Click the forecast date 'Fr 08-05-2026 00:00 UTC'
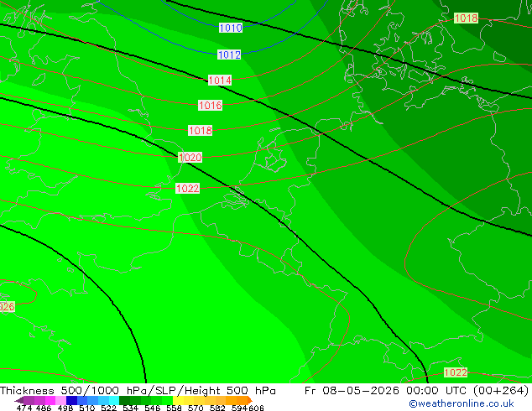532x411 pixels. click(x=387, y=391)
